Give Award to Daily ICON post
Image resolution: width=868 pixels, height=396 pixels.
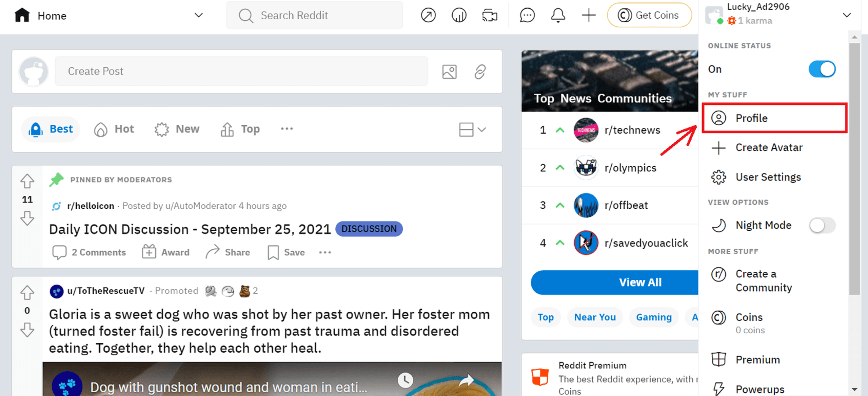click(165, 252)
